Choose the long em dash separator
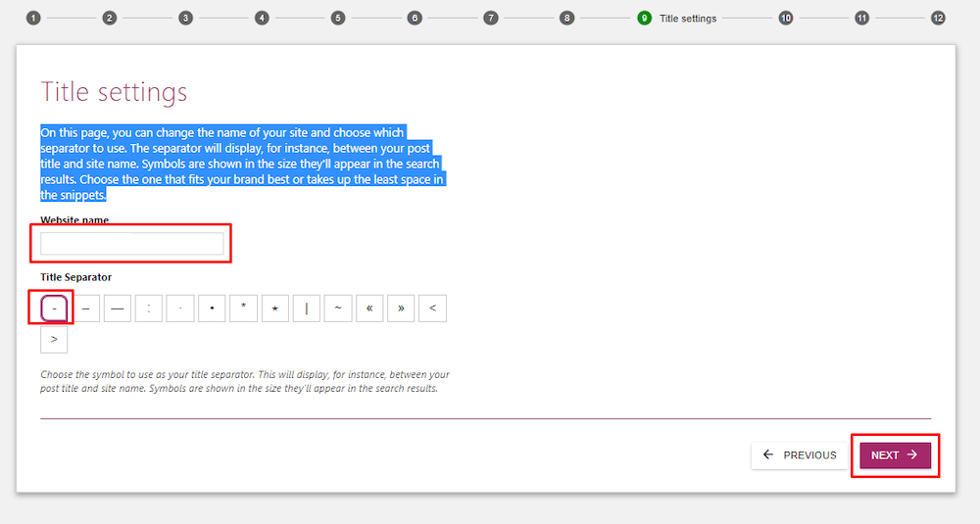980x524 pixels. click(x=118, y=309)
